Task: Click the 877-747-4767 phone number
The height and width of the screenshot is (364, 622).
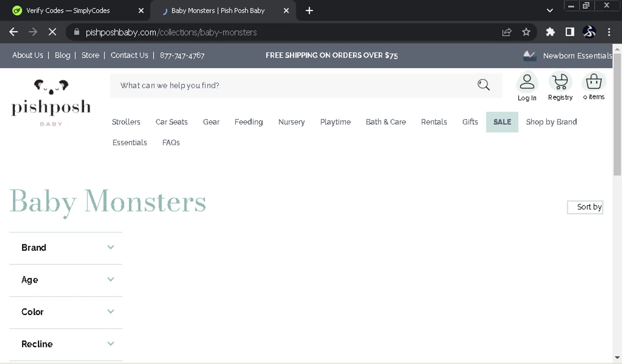Action: [182, 55]
